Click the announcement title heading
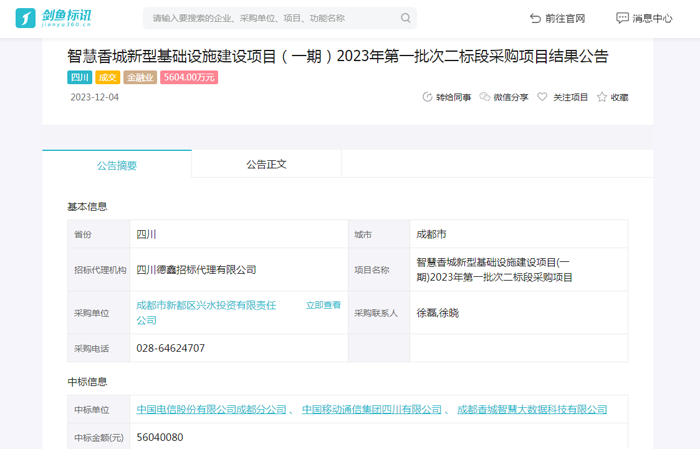 click(338, 56)
